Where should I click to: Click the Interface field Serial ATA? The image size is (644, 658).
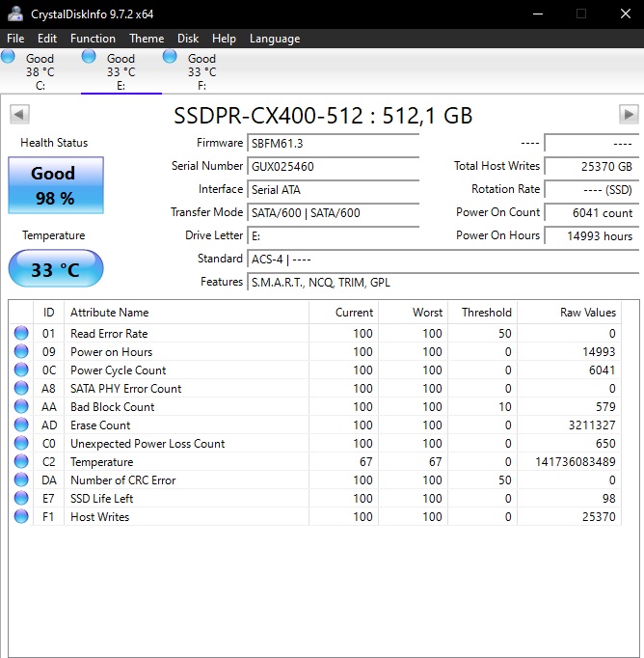click(334, 190)
